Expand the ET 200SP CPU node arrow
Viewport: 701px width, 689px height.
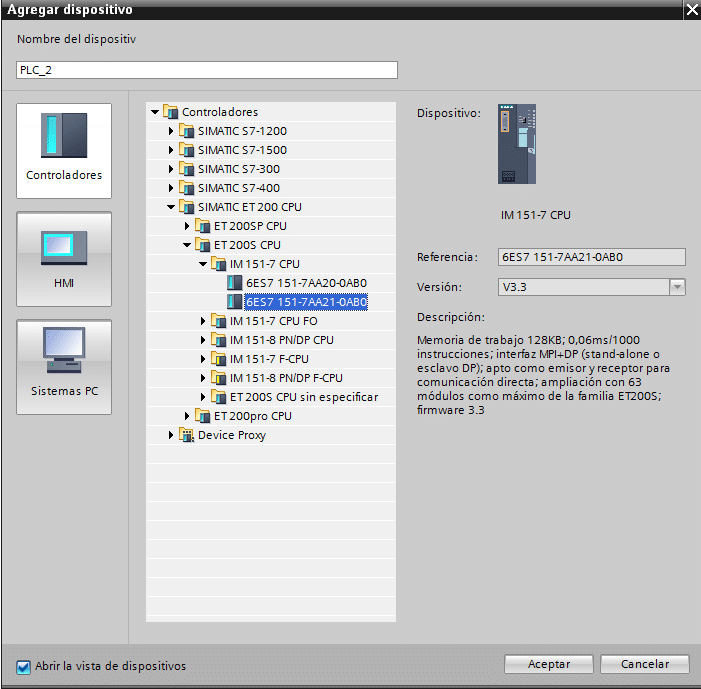pos(187,226)
